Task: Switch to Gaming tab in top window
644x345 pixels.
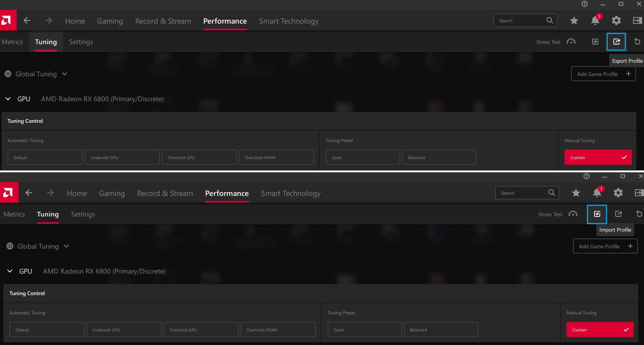Action: pyautogui.click(x=110, y=21)
